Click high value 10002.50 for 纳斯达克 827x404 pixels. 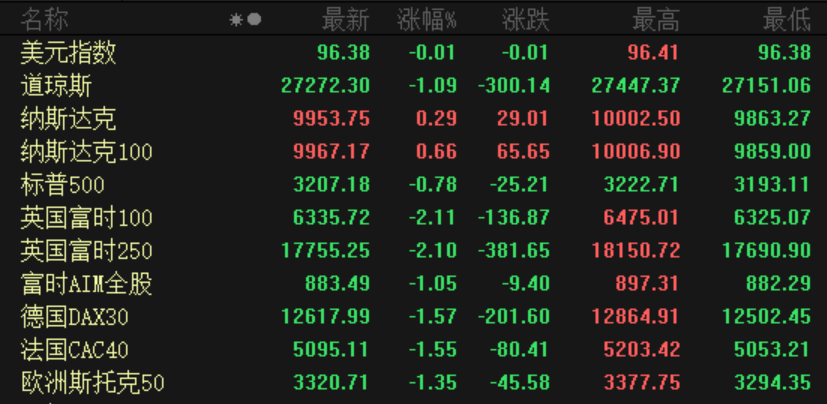tap(636, 119)
